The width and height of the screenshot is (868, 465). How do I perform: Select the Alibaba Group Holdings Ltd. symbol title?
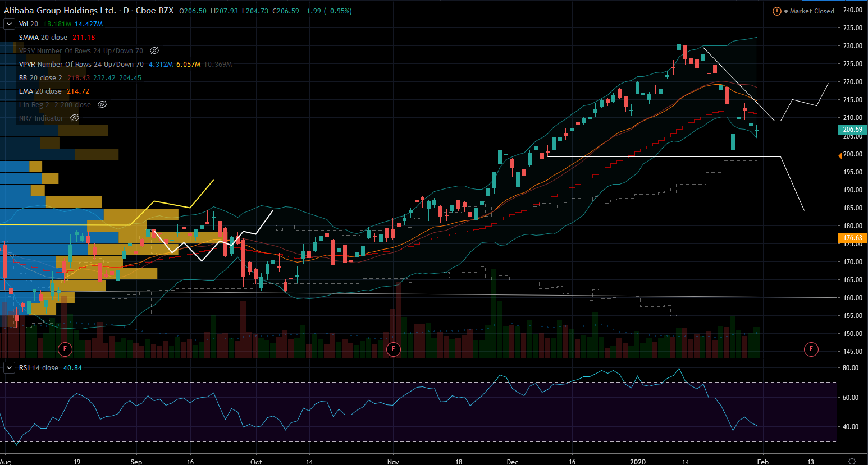(60, 11)
